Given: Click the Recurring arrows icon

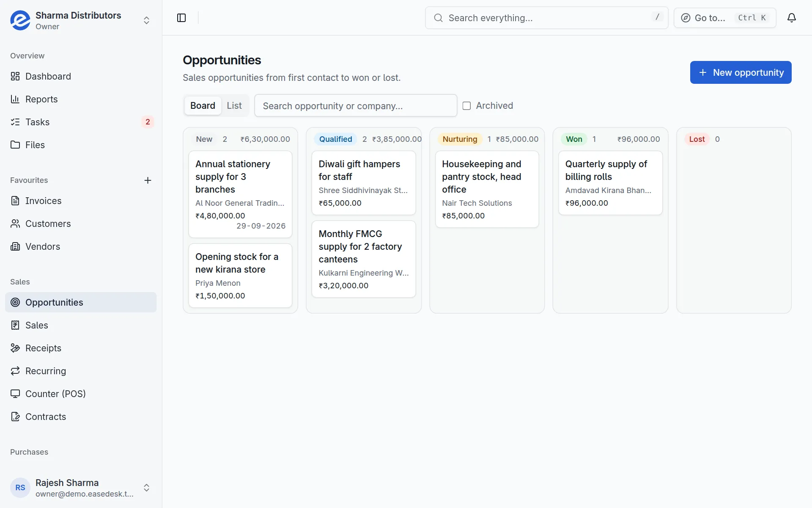Looking at the screenshot, I should click(x=15, y=371).
